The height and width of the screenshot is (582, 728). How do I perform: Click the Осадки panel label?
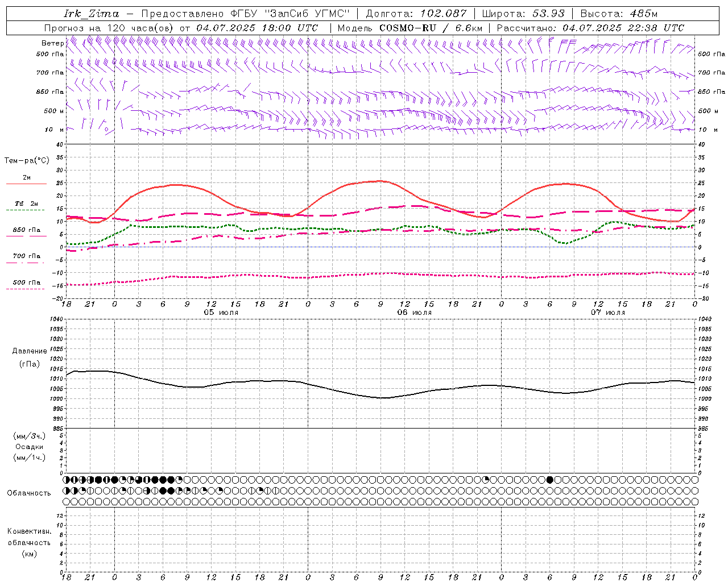pyautogui.click(x=30, y=447)
